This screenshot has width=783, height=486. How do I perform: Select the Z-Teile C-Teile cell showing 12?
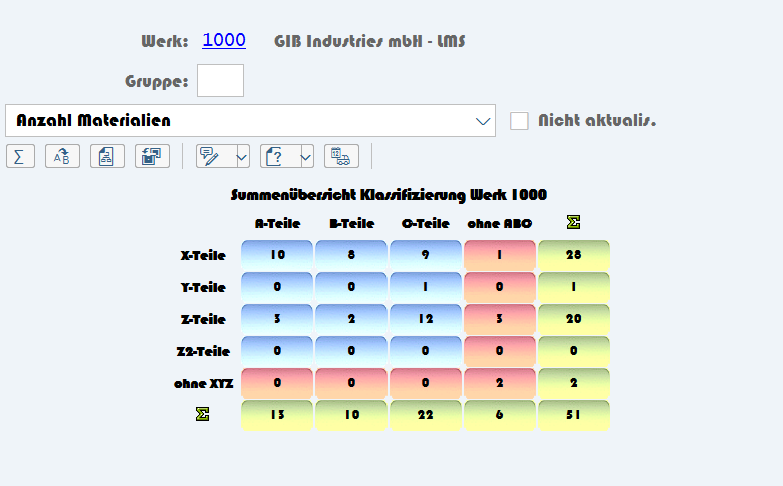[425, 319]
